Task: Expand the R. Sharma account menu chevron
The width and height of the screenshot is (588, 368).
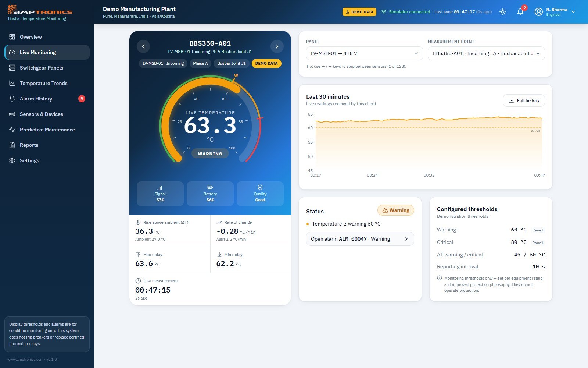Action: [x=573, y=12]
